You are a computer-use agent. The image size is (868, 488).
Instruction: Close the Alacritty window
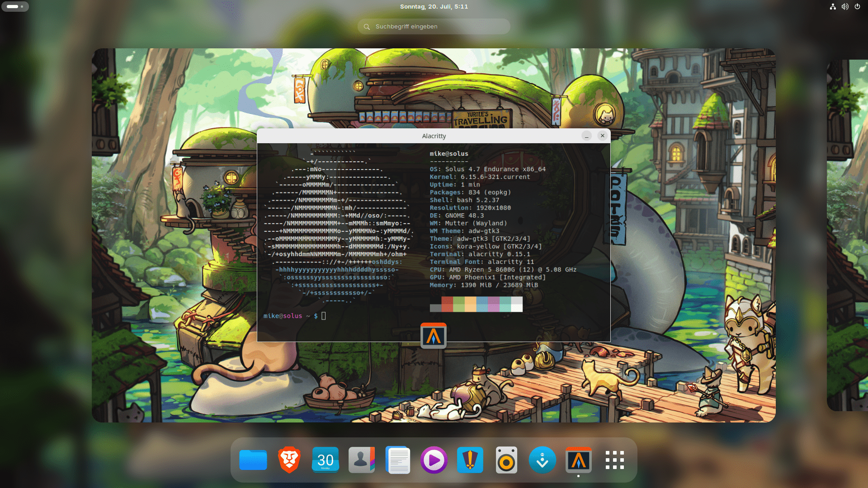[x=602, y=136]
